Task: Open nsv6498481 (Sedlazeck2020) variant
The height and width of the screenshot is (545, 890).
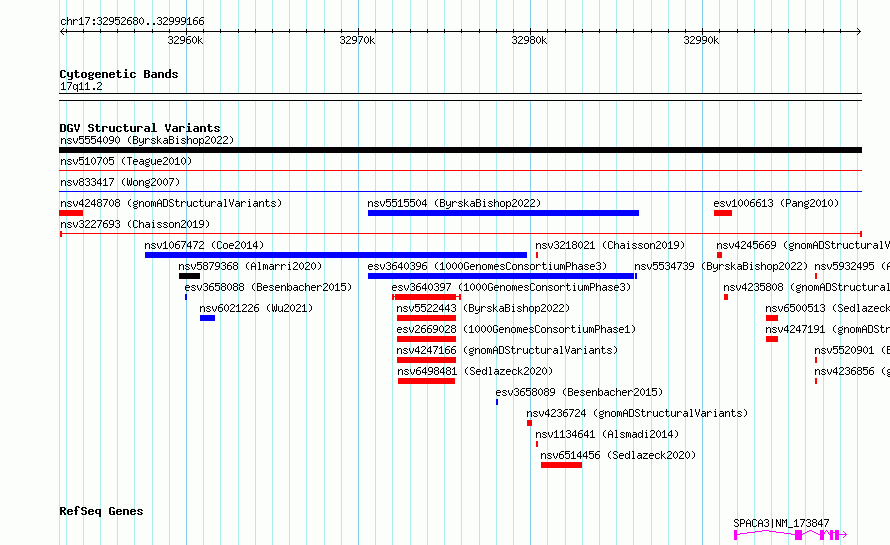Action: [475, 371]
